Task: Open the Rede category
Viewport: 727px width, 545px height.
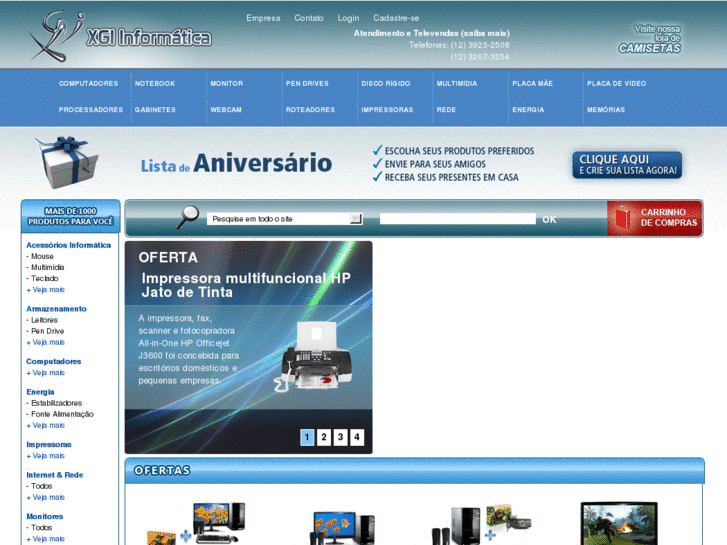Action: coord(446,110)
